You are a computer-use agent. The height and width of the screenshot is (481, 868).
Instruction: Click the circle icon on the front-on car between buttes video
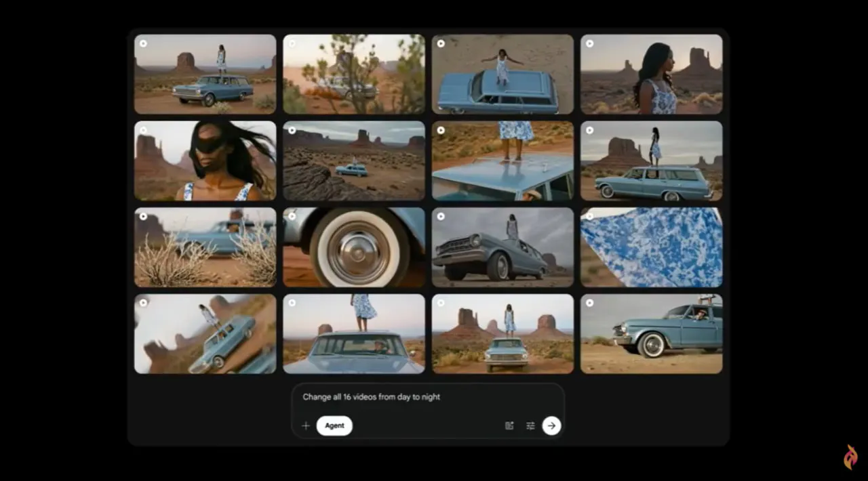(x=441, y=303)
